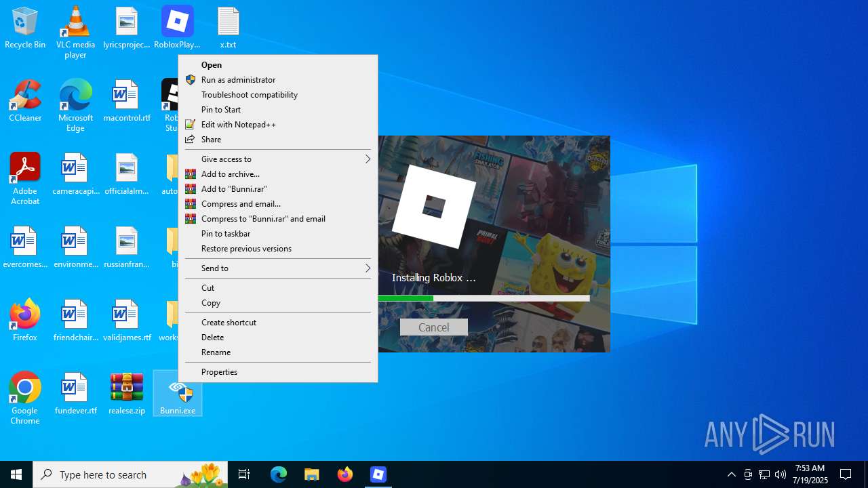The width and height of the screenshot is (868, 488).
Task: Open the Recycle Bin desktop icon
Action: point(25,27)
